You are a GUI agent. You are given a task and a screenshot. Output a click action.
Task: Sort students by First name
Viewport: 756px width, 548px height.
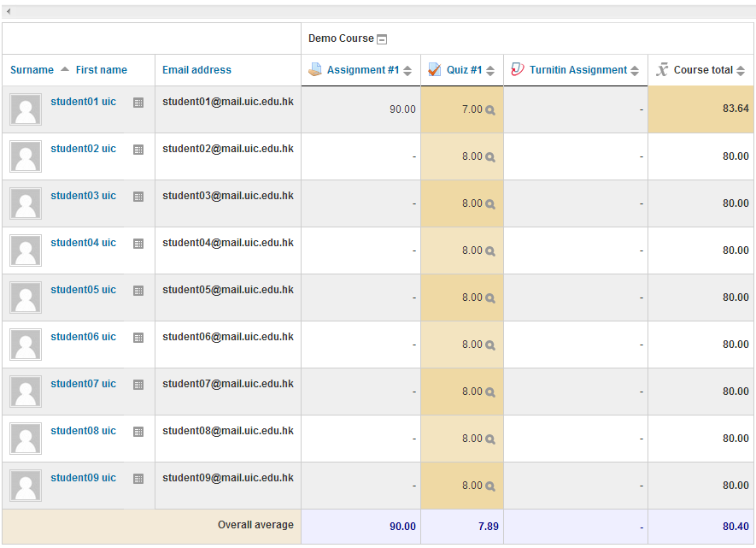101,70
